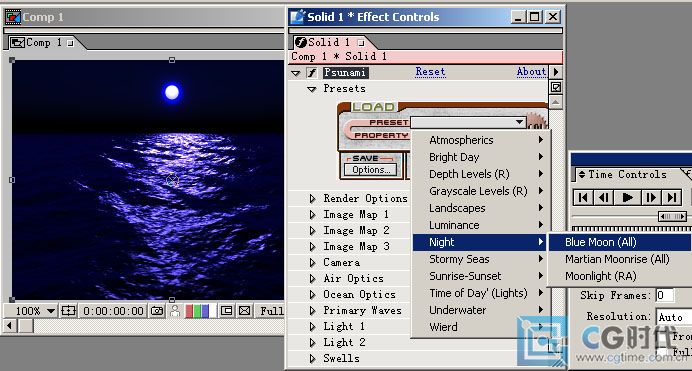Click the icon below the Effect Controls flyout arrow

coord(556,87)
